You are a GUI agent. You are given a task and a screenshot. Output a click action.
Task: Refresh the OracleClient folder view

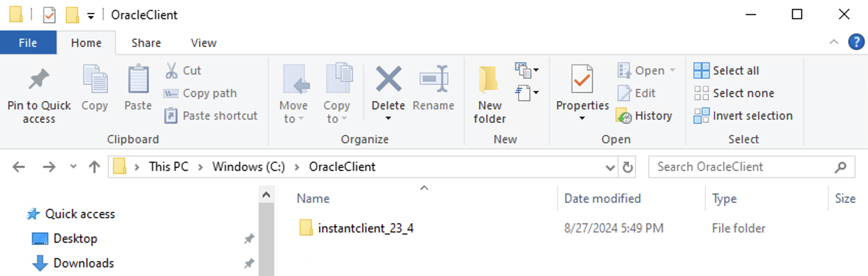[x=627, y=167]
